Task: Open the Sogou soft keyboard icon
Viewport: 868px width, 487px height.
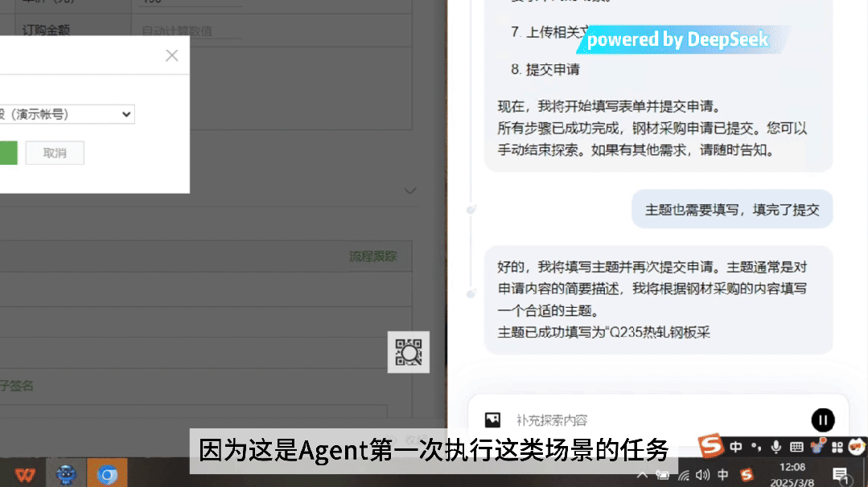Action: (x=796, y=447)
